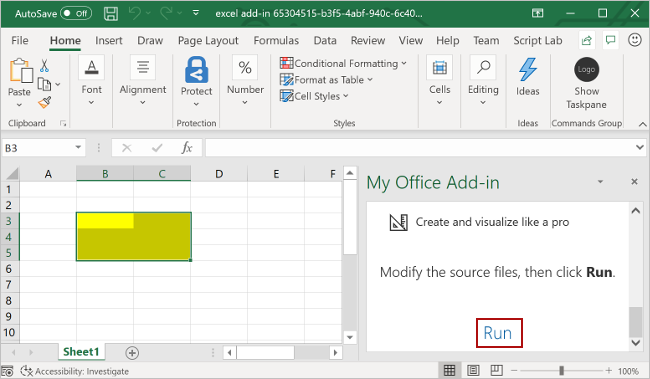Image resolution: width=650 pixels, height=379 pixels.
Task: Open the Cells group button
Action: click(x=439, y=80)
